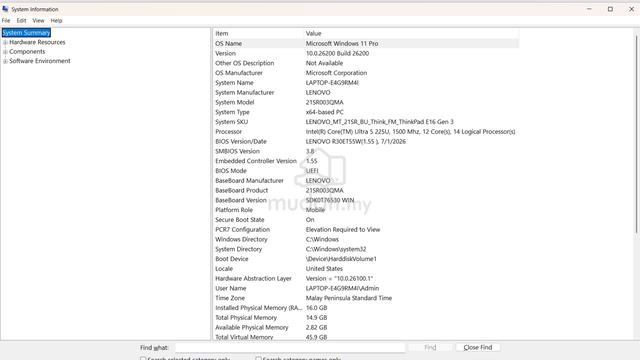Select the BIOS Mode row label
This screenshot has width=640, height=360.
231,171
